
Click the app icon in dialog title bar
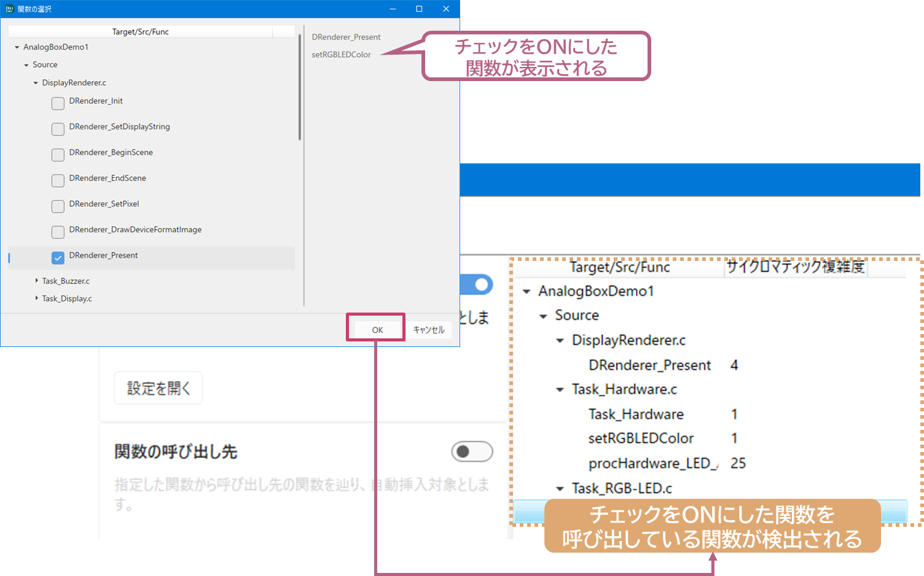[x=9, y=9]
